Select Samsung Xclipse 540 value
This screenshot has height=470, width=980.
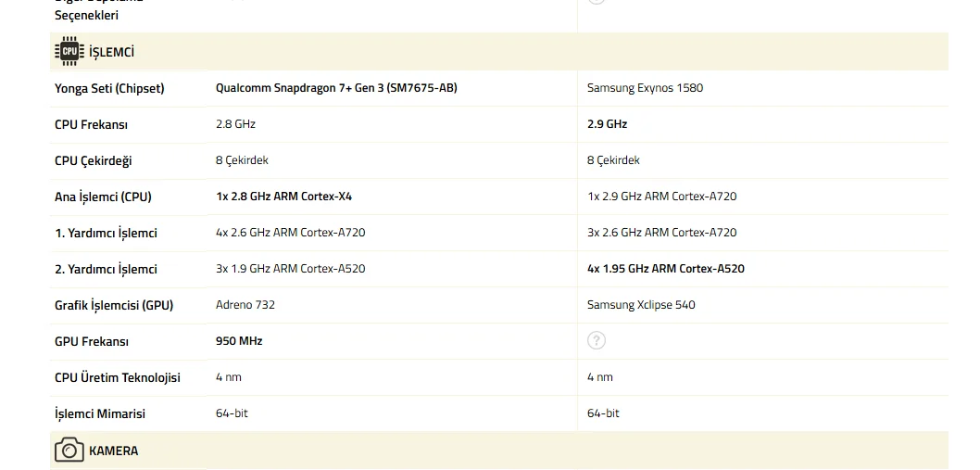click(641, 305)
